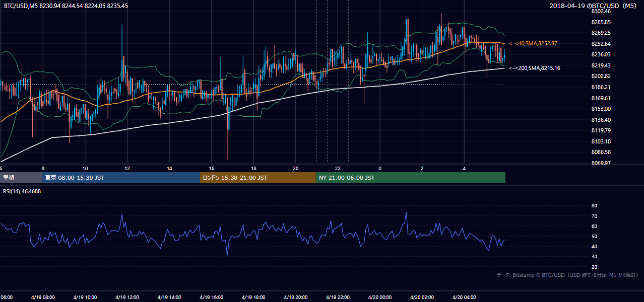
Task: Click price axis value 8186.21
Action: pos(601,87)
